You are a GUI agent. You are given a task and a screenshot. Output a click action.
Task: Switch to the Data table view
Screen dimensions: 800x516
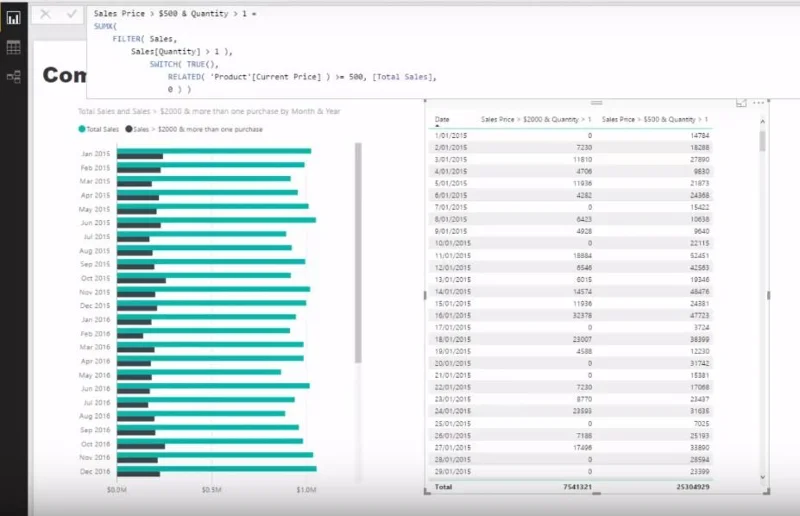[14, 47]
